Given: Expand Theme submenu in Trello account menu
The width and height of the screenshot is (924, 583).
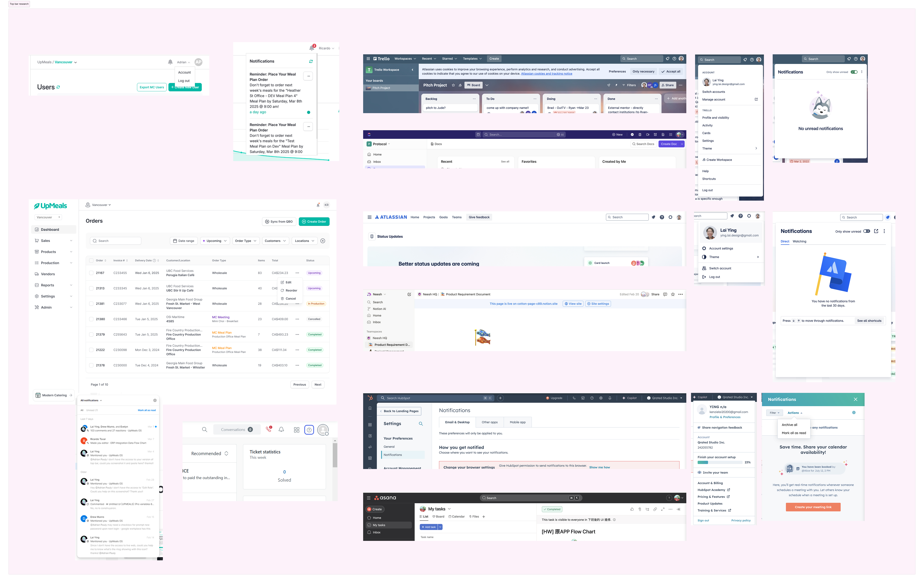Looking at the screenshot, I should [x=729, y=149].
